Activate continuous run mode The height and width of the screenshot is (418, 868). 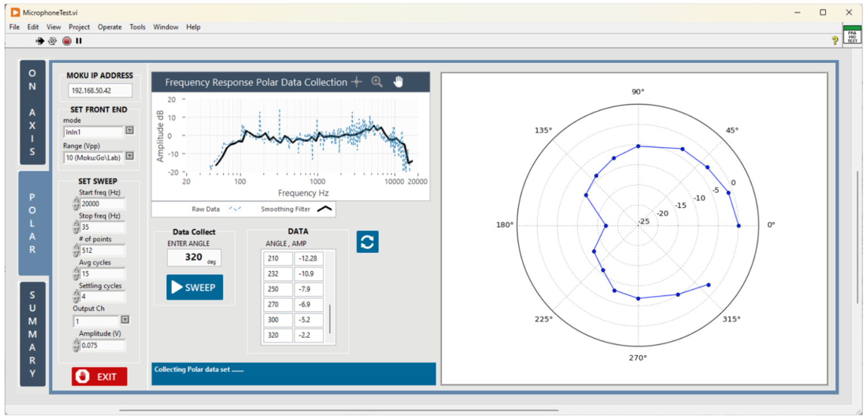click(x=52, y=41)
